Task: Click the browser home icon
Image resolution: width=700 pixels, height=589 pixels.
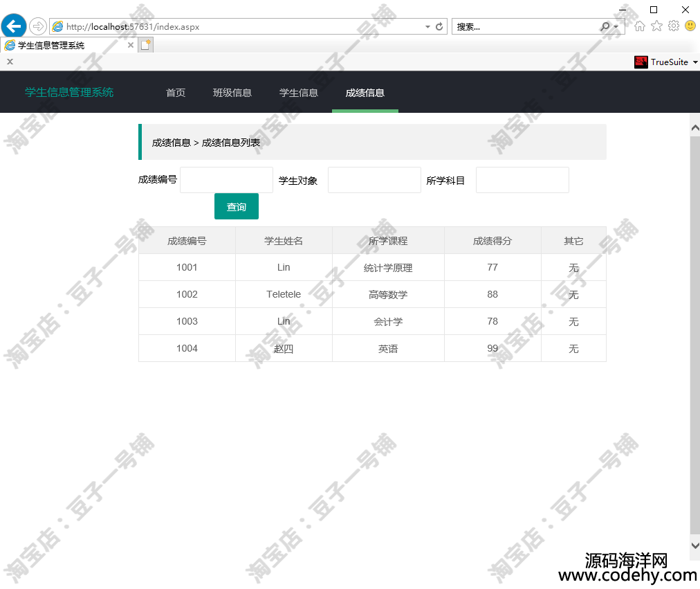Action: pos(640,26)
